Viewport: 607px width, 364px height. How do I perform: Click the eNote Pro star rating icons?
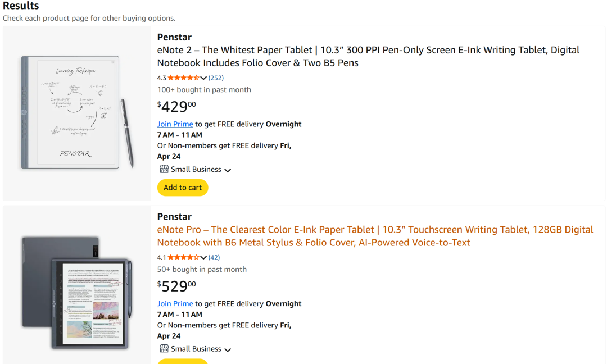pos(183,258)
